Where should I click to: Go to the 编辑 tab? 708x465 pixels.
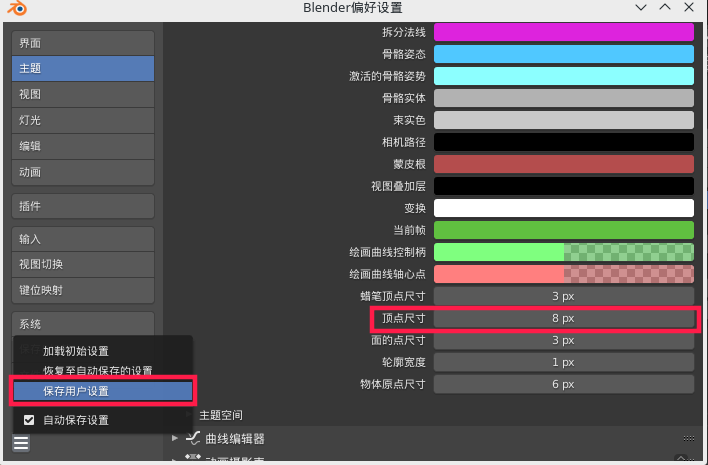click(83, 146)
